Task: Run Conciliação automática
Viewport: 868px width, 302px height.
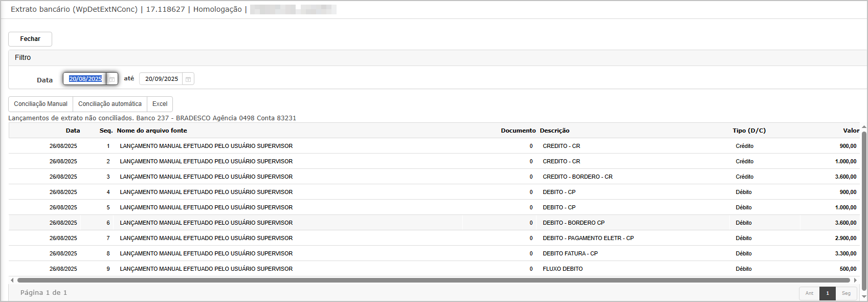Action: [x=110, y=104]
